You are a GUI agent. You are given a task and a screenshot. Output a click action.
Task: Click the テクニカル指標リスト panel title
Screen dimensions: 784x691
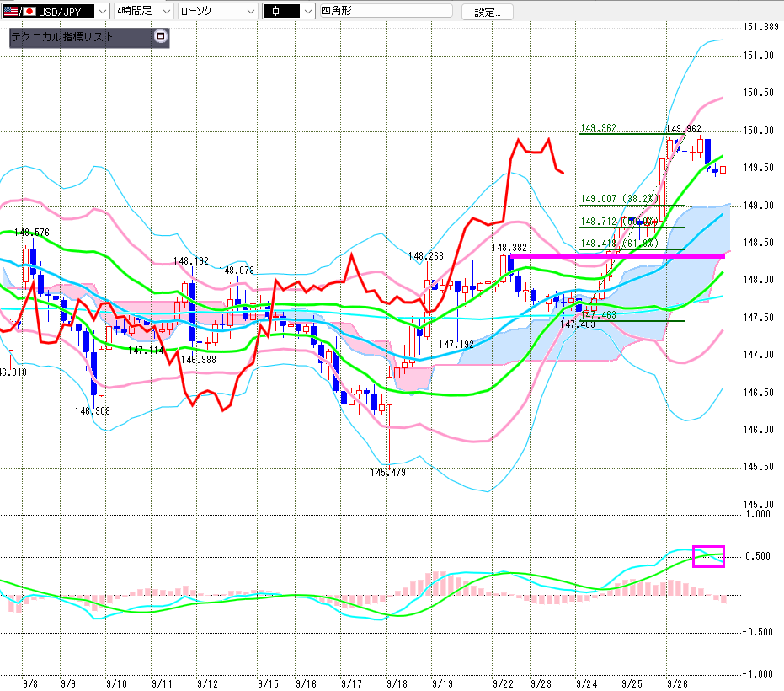pos(61,37)
